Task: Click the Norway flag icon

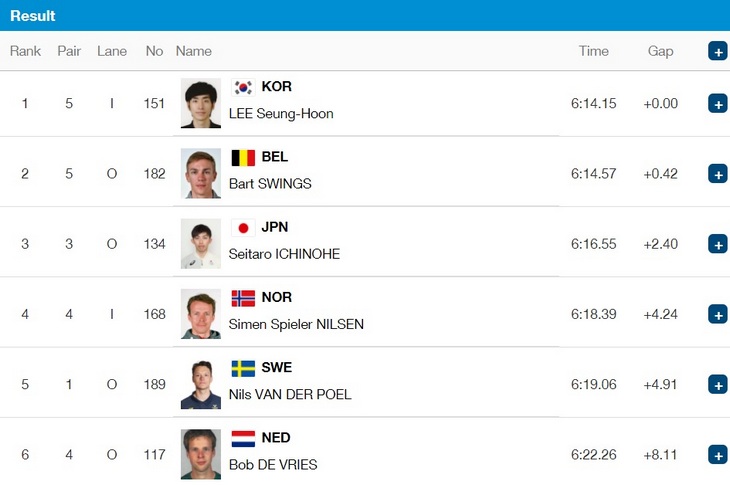Action: click(243, 298)
